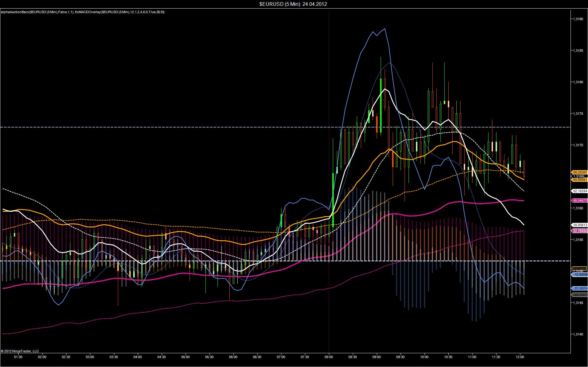
Task: Click the 01:30 time axis label
Action: pyautogui.click(x=18, y=357)
